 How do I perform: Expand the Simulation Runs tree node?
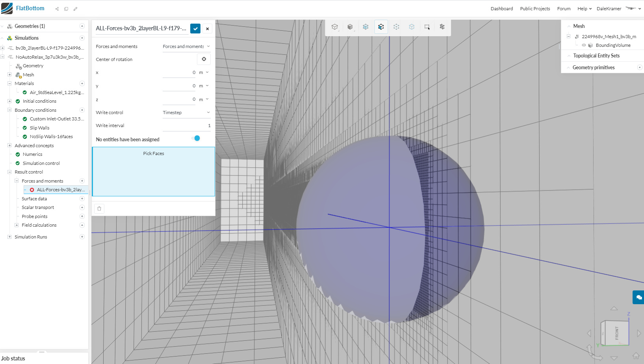pos(9,237)
